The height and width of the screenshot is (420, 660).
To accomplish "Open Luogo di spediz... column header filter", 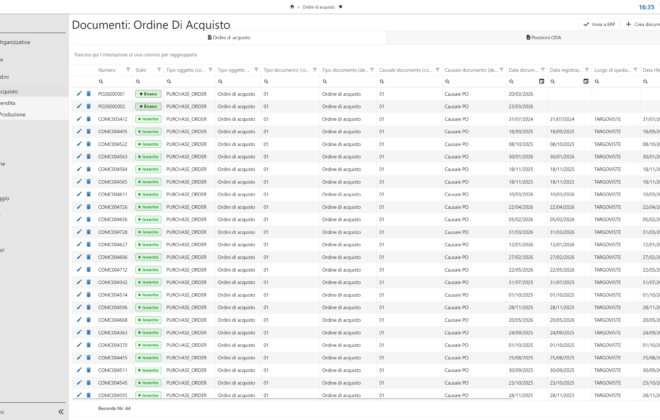I will (x=636, y=70).
